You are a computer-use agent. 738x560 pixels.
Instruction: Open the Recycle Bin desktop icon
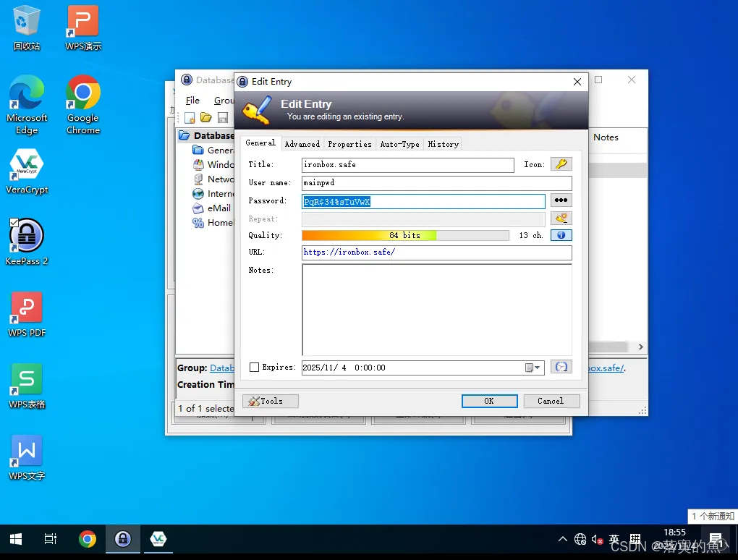(27, 27)
